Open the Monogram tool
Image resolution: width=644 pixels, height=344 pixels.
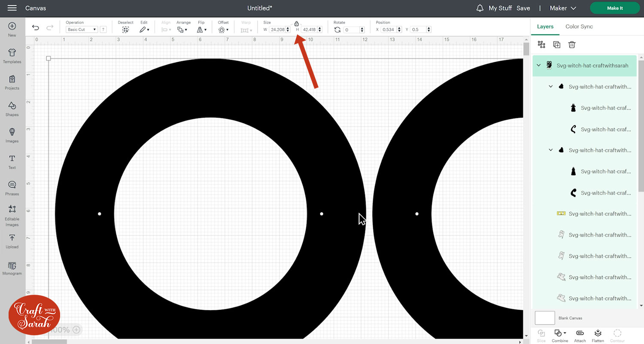(x=12, y=268)
